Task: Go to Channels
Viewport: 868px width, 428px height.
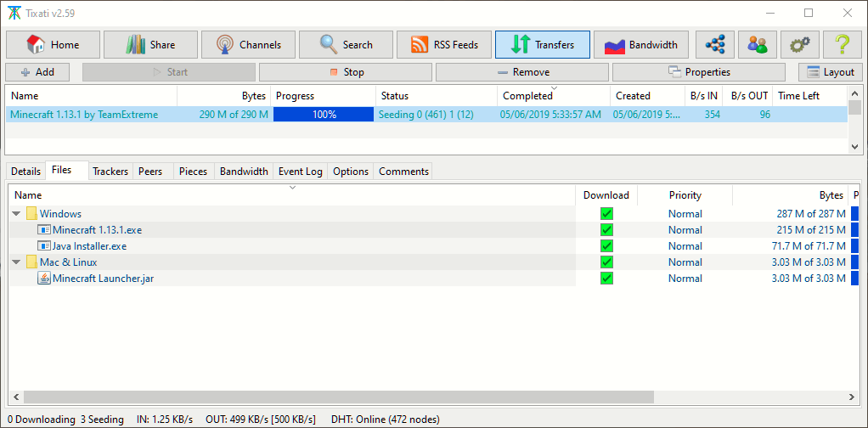Action: pyautogui.click(x=249, y=45)
